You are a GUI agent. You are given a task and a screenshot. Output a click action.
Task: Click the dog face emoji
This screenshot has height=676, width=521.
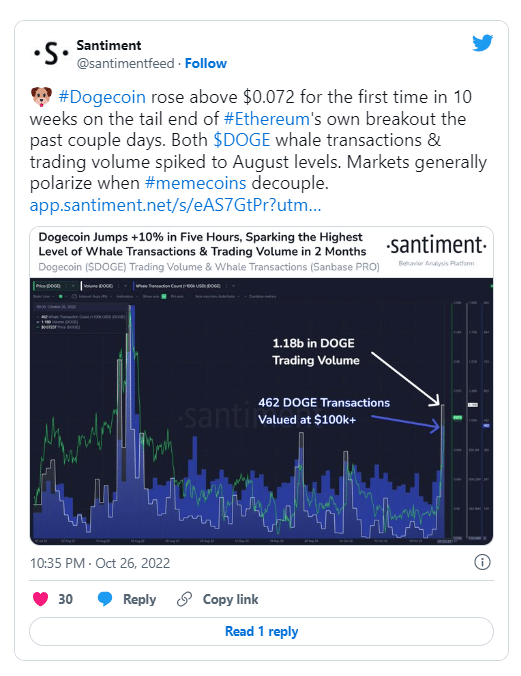pyautogui.click(x=41, y=97)
